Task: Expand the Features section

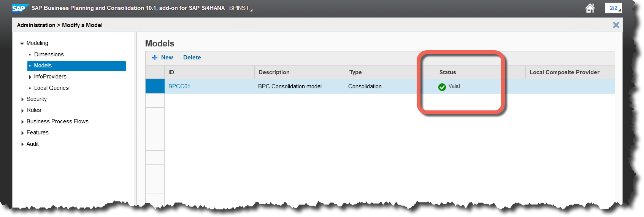Action: [22, 133]
